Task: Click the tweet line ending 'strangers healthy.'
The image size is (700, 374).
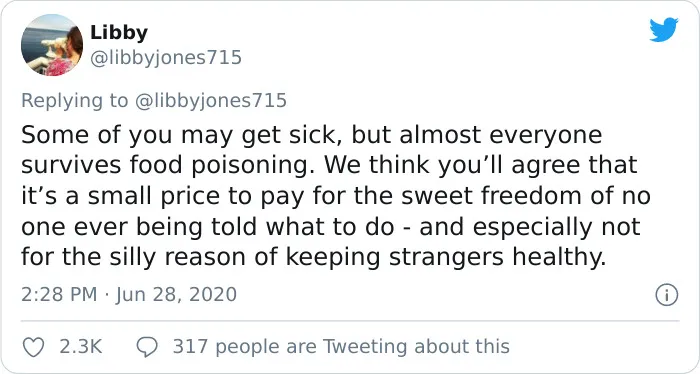Action: [314, 257]
